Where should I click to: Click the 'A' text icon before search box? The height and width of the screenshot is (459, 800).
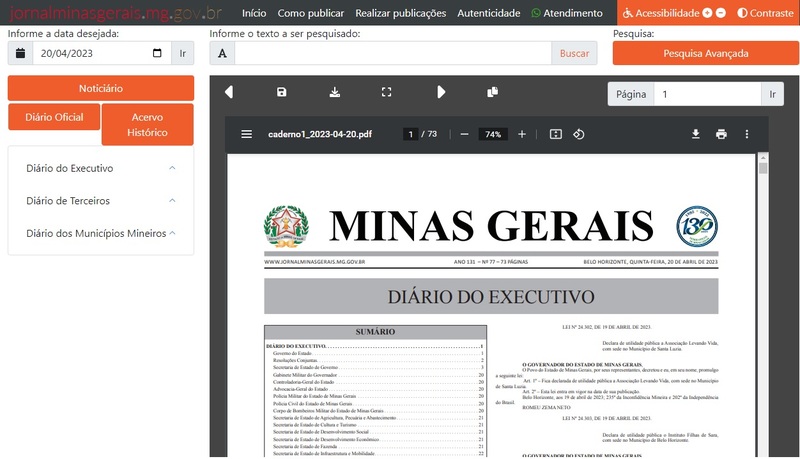click(x=222, y=53)
